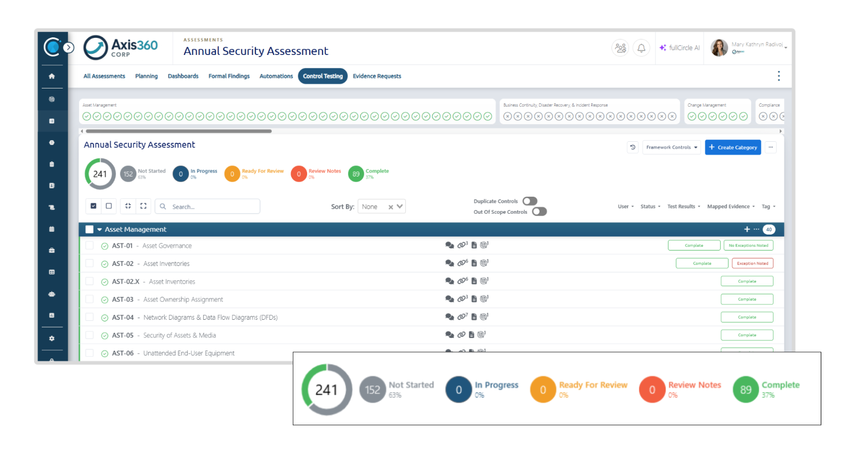Open the ellipsis button next to Create Category
This screenshot has width=868, height=467.
pos(771,147)
